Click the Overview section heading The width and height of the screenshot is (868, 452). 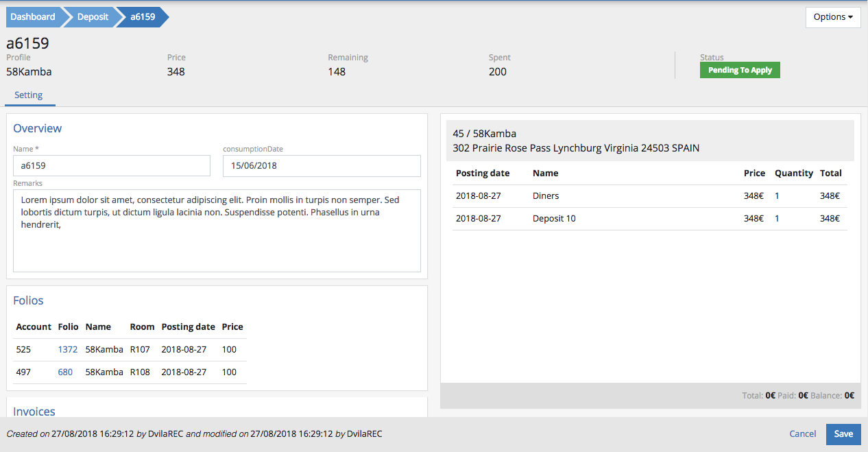coord(37,128)
